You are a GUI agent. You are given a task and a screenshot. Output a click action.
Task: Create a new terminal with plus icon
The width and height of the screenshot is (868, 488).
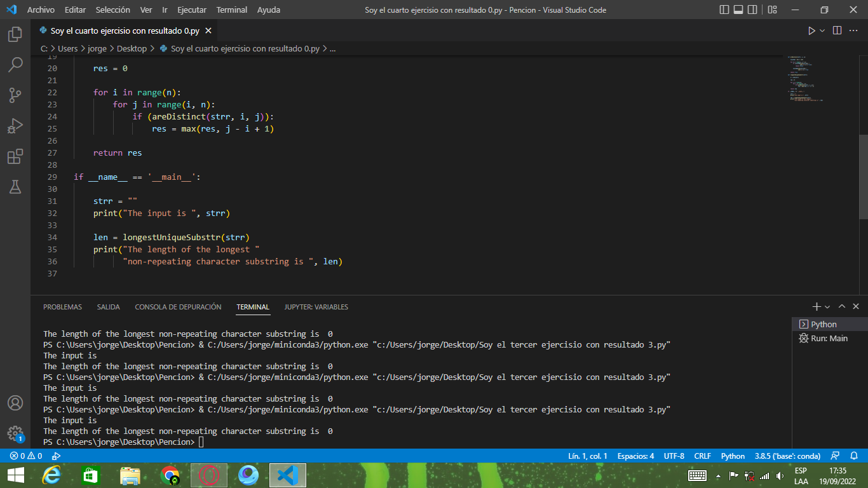click(817, 307)
